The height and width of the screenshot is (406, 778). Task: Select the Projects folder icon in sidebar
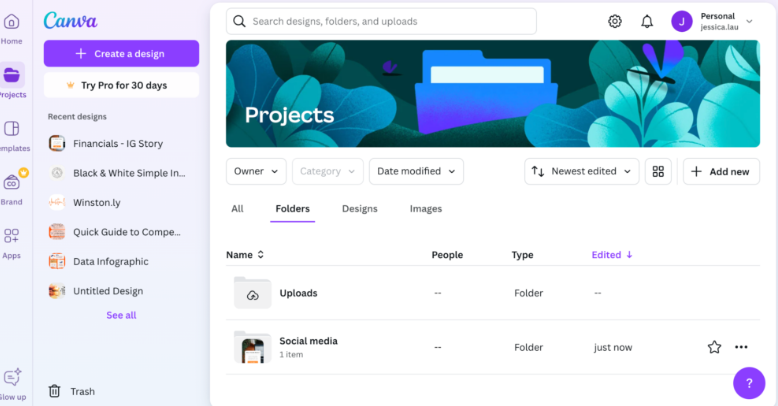[11, 75]
